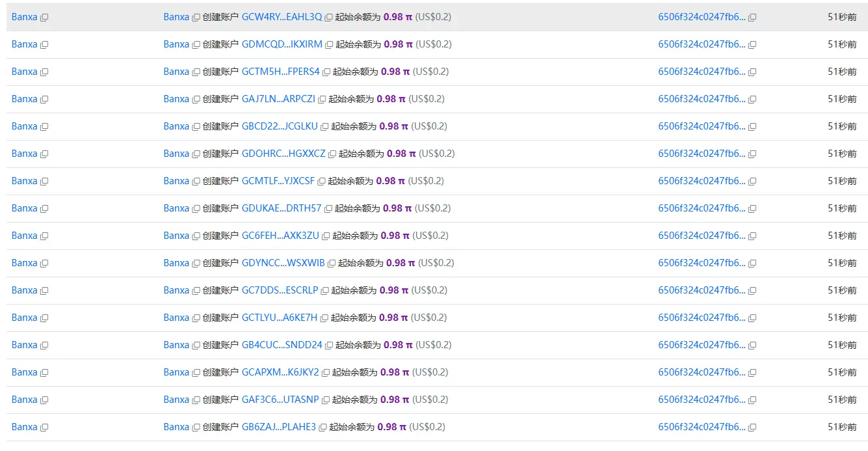Copy the GDUKAE...DRTH57 account address
This screenshot has height=451, width=868.
(328, 209)
